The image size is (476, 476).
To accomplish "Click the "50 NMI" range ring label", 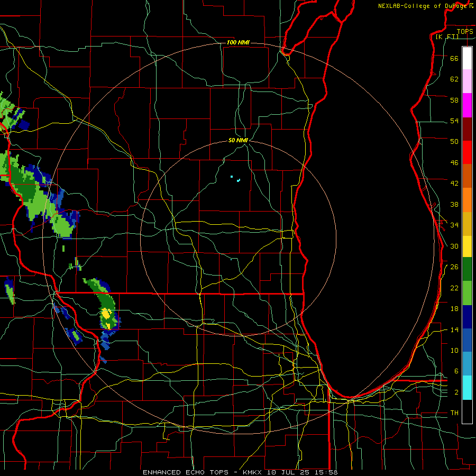I will point(238,140).
